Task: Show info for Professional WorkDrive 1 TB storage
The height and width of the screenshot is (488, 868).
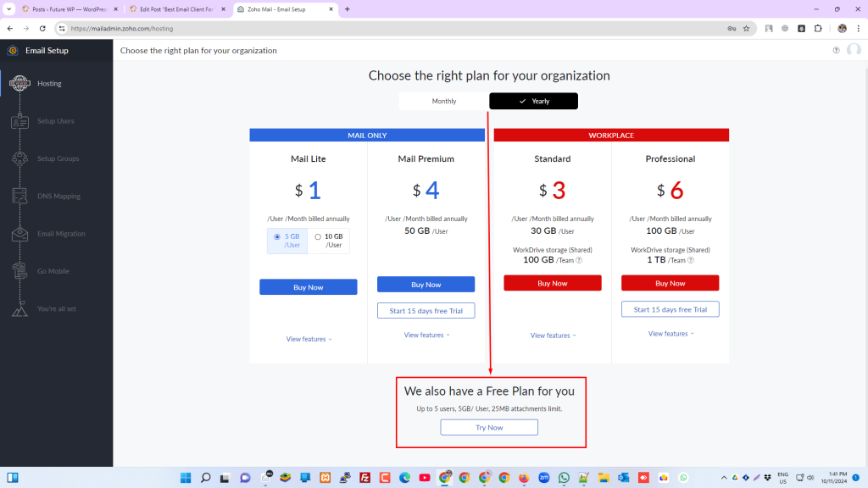Action: coord(690,260)
